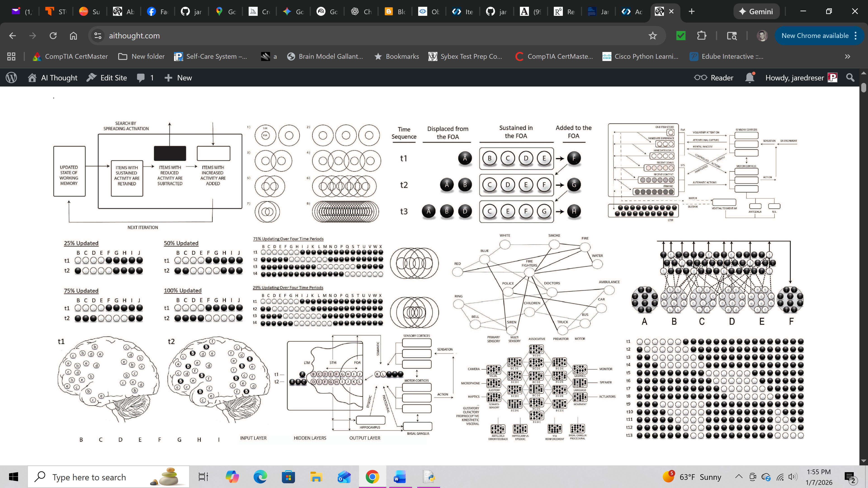Show hidden system tray icons chevron
868x488 pixels.
pyautogui.click(x=739, y=476)
